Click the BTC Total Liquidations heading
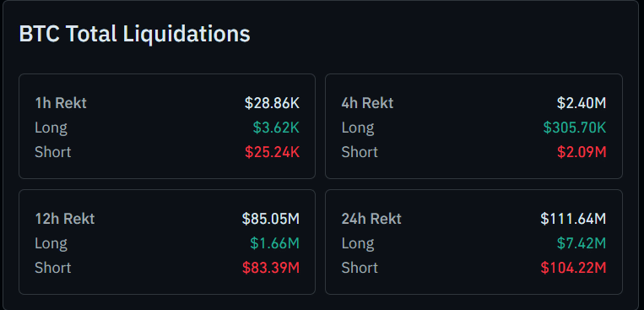This screenshot has height=310, width=644. 135,34
